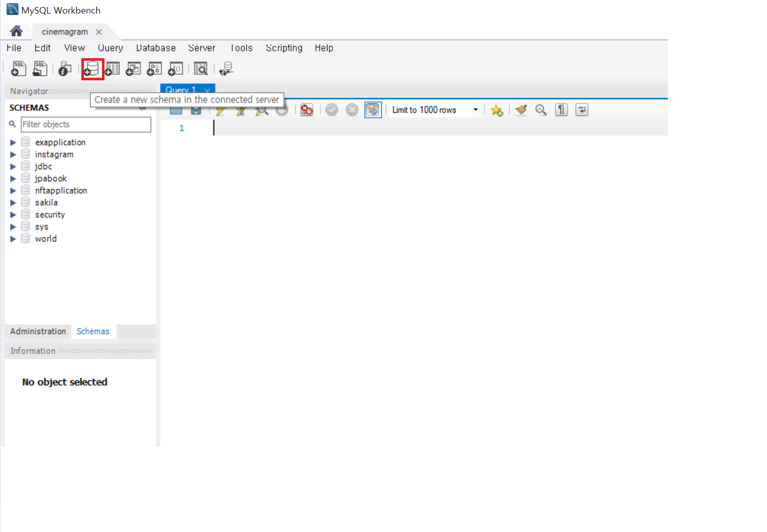Select the sakila schema name
This screenshot has height=532, width=767.
[x=46, y=203]
